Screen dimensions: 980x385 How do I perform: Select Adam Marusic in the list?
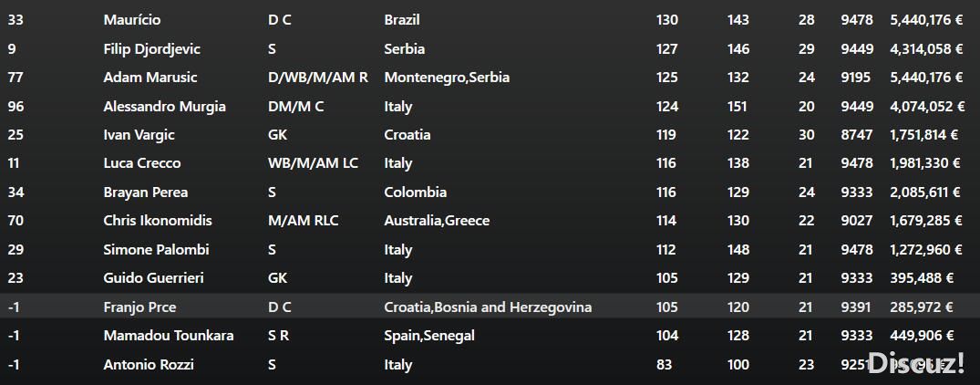pyautogui.click(x=150, y=78)
